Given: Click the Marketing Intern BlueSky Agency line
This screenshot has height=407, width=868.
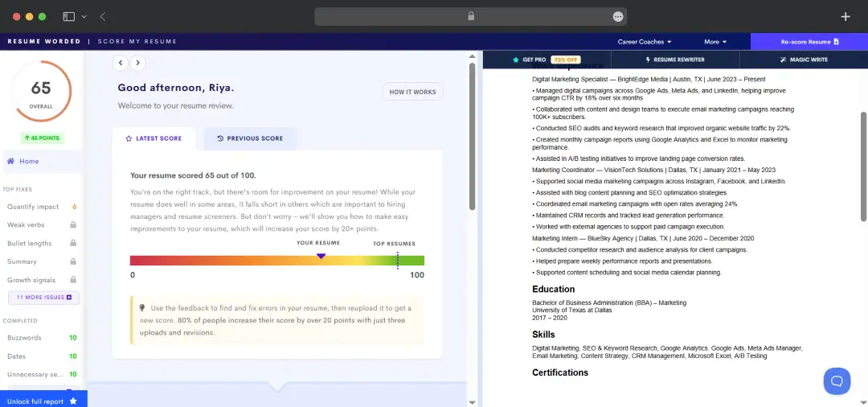Looking at the screenshot, I should 643,239.
